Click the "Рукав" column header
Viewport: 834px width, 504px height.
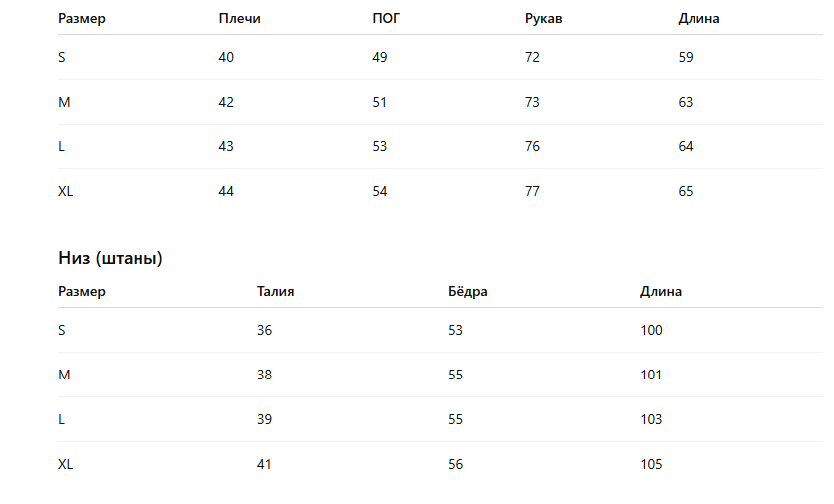pos(543,18)
